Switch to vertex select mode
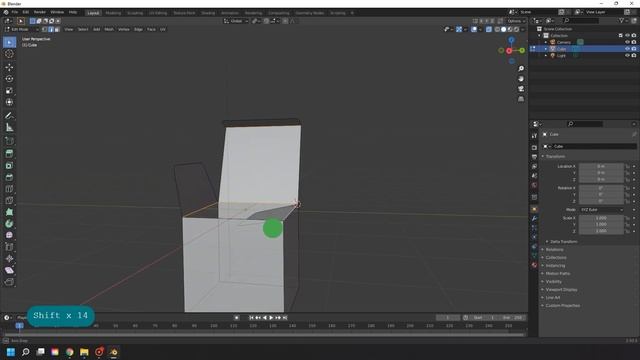This screenshot has height=360, width=640. tap(44, 29)
